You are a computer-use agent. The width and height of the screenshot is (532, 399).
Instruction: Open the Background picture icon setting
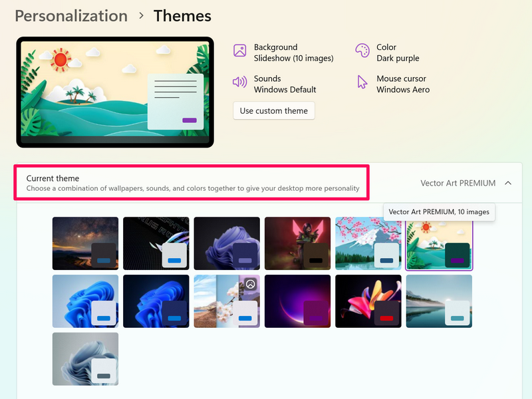pyautogui.click(x=239, y=51)
